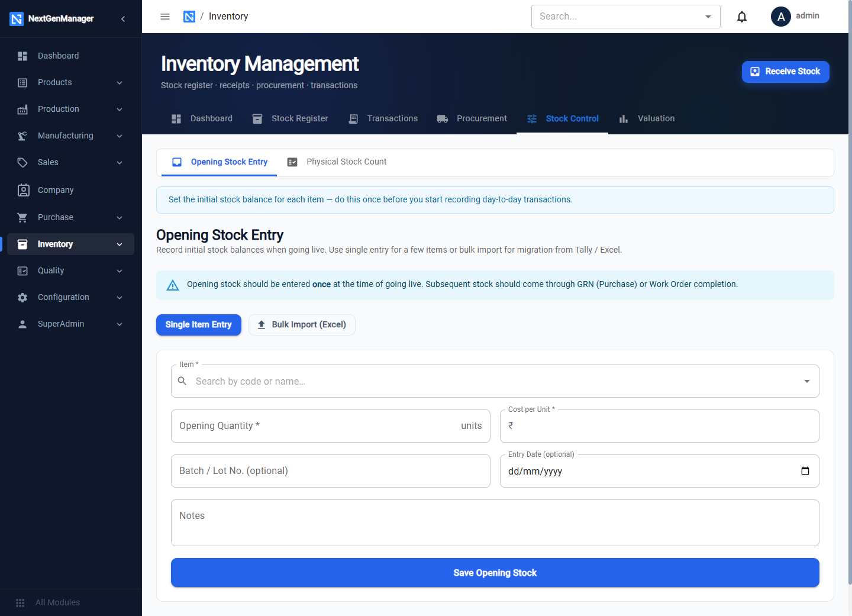Click Inventory breadcrumb text
This screenshot has height=616, width=852.
pyautogui.click(x=228, y=17)
